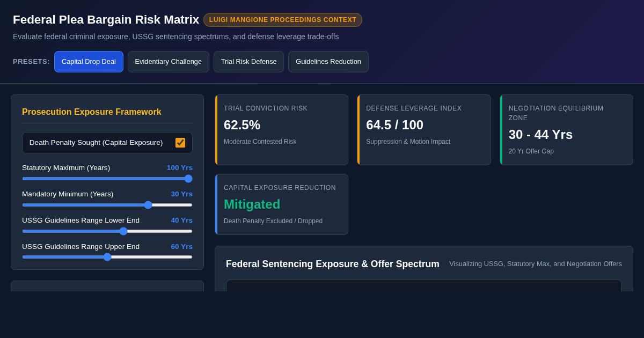Click the Suppression & Motion Impact label
644x338 pixels.
408,142
